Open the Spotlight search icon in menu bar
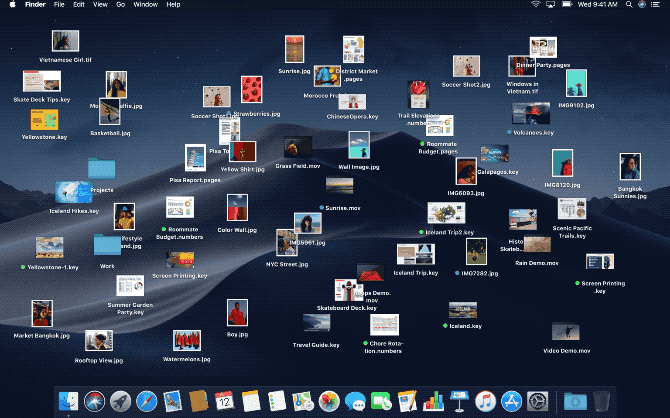 [630, 5]
